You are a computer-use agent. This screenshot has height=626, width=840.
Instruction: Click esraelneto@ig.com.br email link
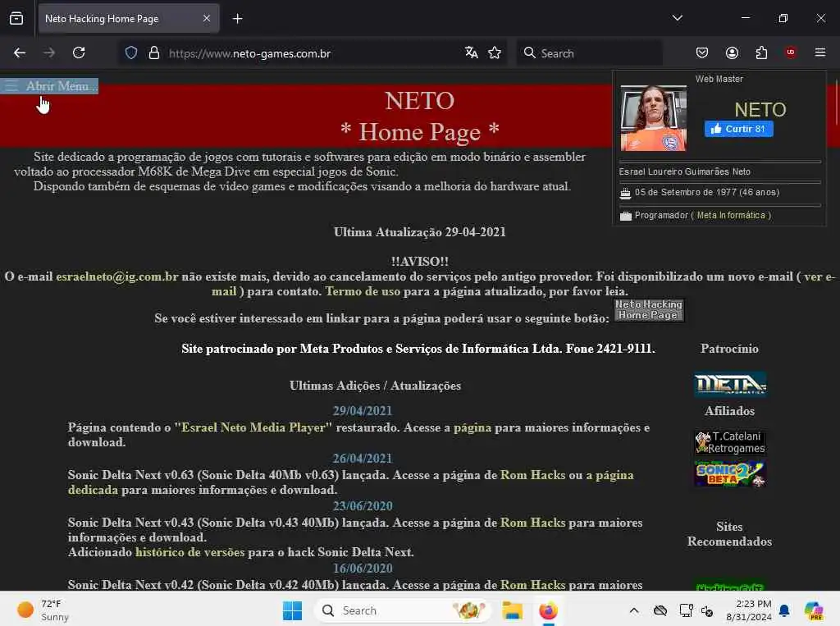pyautogui.click(x=116, y=276)
